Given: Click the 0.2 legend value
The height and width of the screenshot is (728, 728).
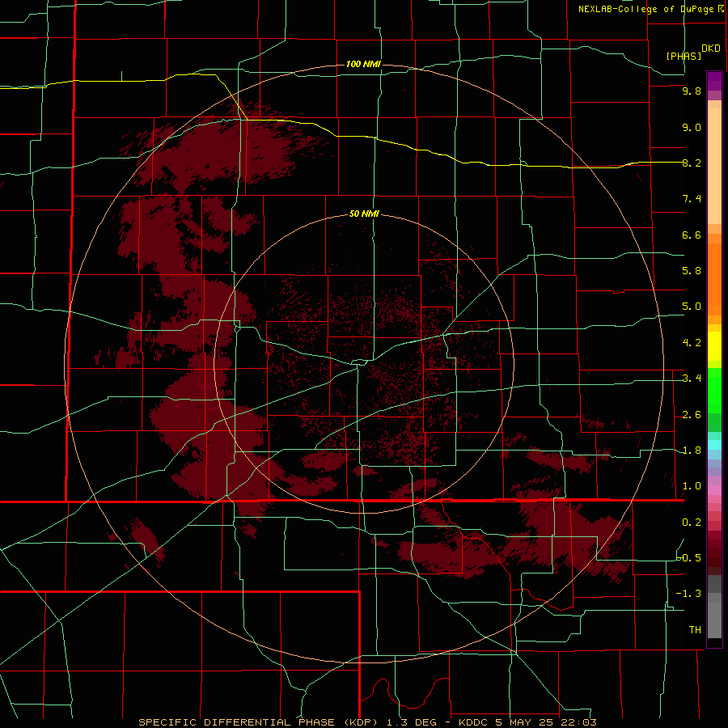Looking at the screenshot, I should pos(692,523).
